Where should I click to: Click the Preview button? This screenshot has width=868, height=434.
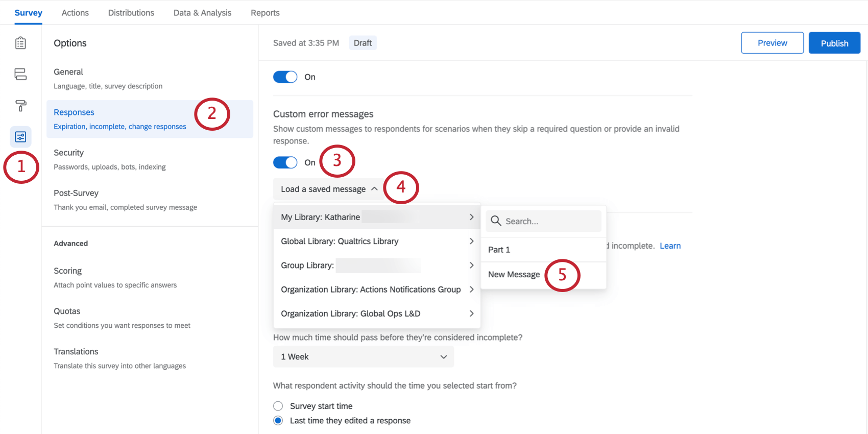click(772, 43)
